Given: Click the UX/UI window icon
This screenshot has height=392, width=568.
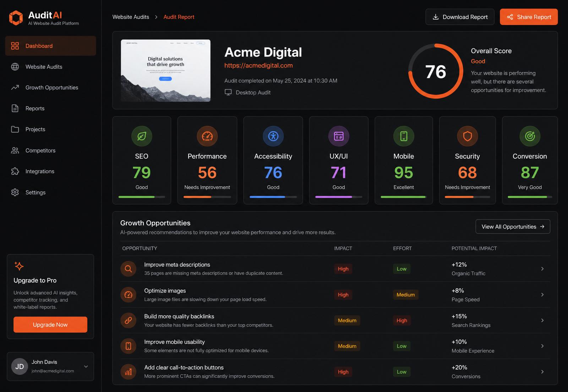Looking at the screenshot, I should coord(339,136).
